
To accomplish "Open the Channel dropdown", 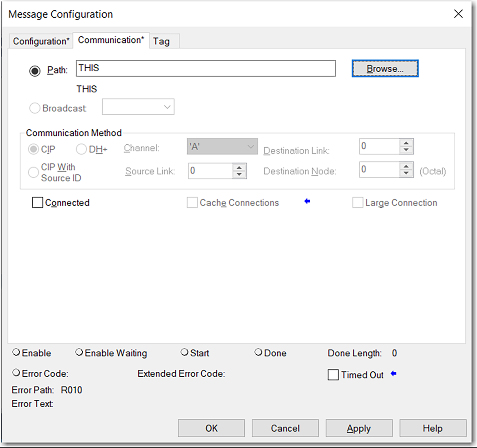I will coord(250,146).
